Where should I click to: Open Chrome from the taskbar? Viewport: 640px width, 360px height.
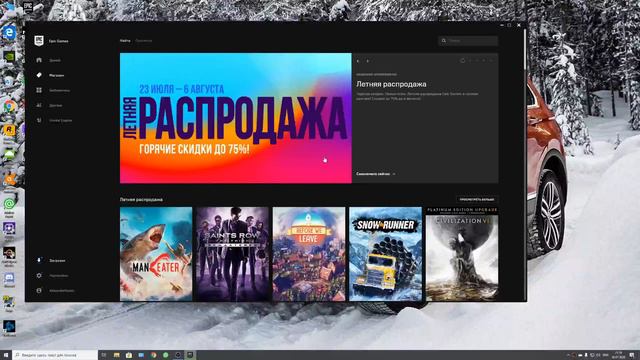(x=153, y=355)
